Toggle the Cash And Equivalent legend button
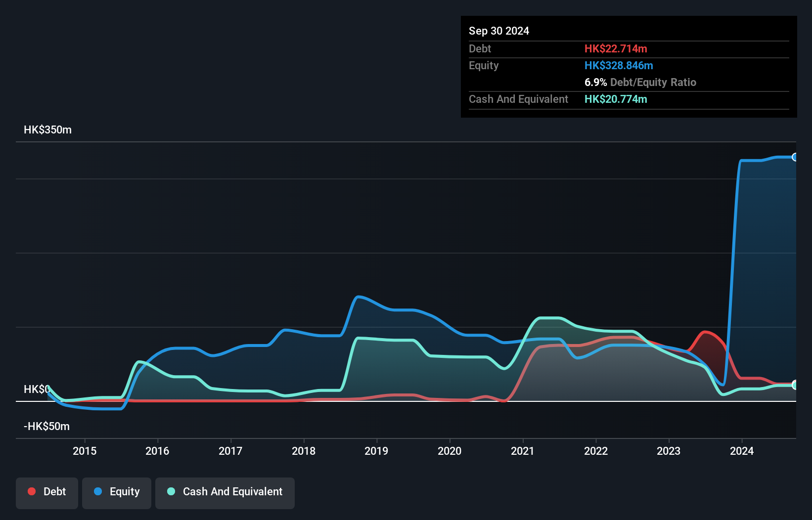Viewport: 812px width, 520px height. (225, 493)
